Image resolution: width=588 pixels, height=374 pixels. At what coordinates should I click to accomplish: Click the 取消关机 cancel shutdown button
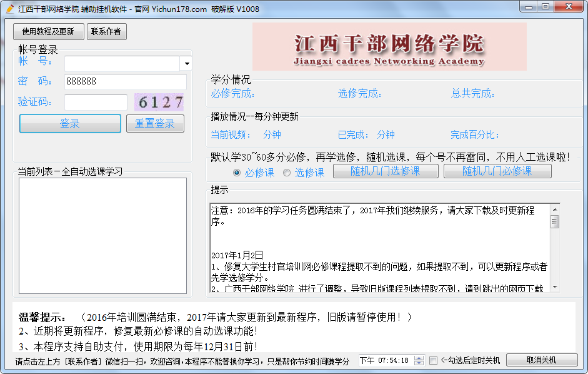[541, 361]
